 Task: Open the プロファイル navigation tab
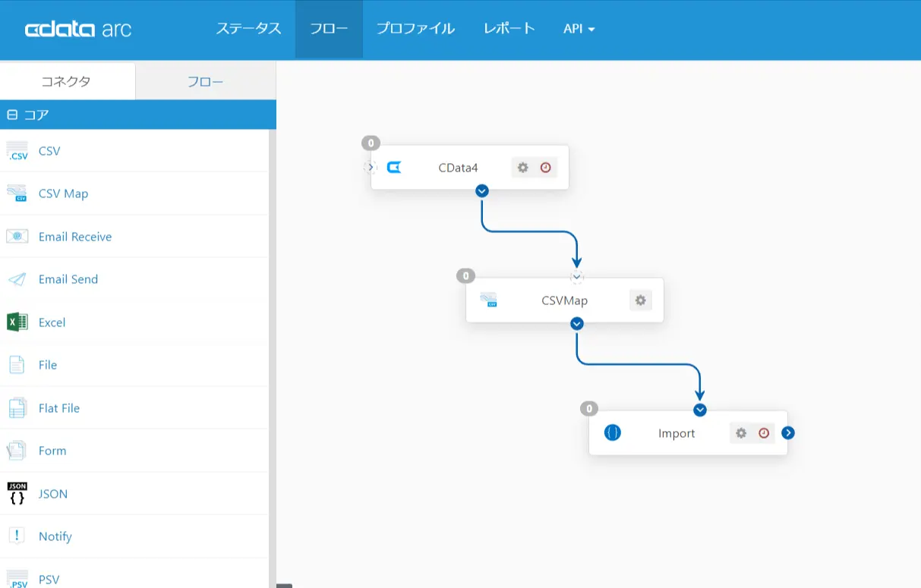415,29
